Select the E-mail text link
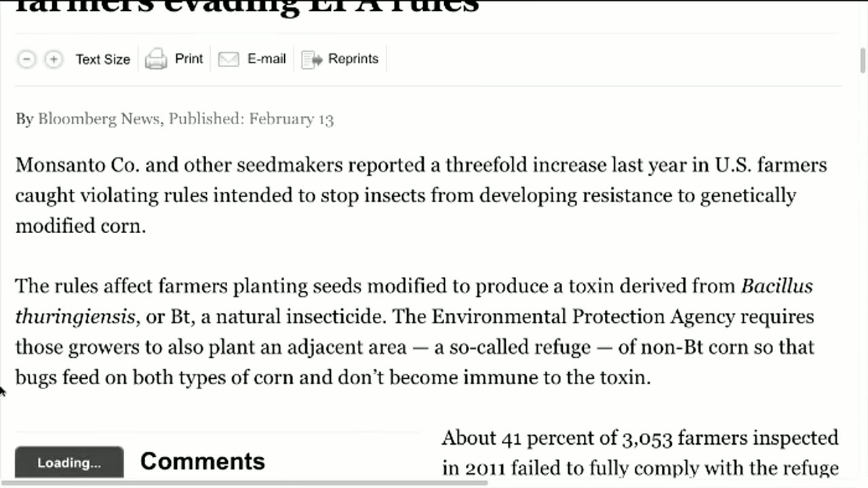 pyautogui.click(x=267, y=59)
